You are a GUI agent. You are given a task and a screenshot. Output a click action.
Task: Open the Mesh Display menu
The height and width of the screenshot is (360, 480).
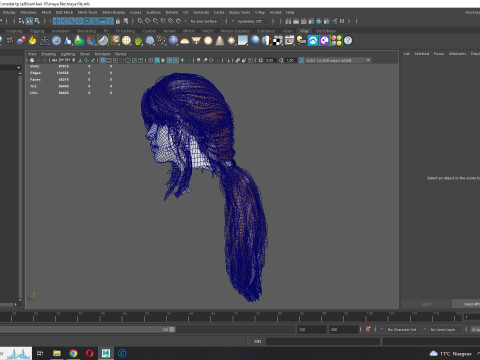(113, 12)
